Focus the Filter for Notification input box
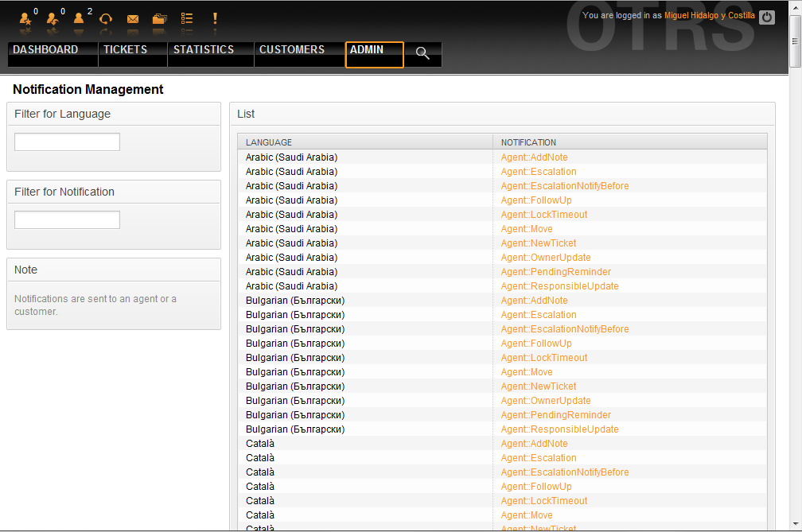Screen dimensions: 802x532 [68, 220]
